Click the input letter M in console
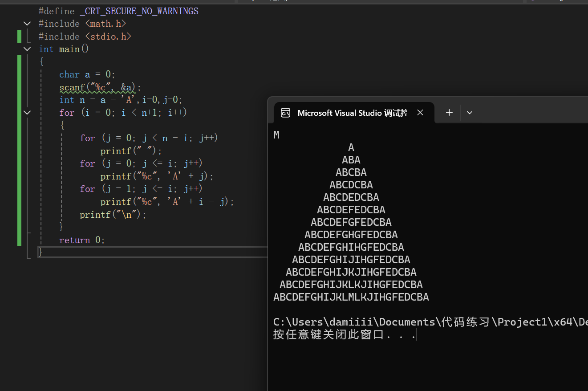This screenshot has height=391, width=588. point(276,135)
